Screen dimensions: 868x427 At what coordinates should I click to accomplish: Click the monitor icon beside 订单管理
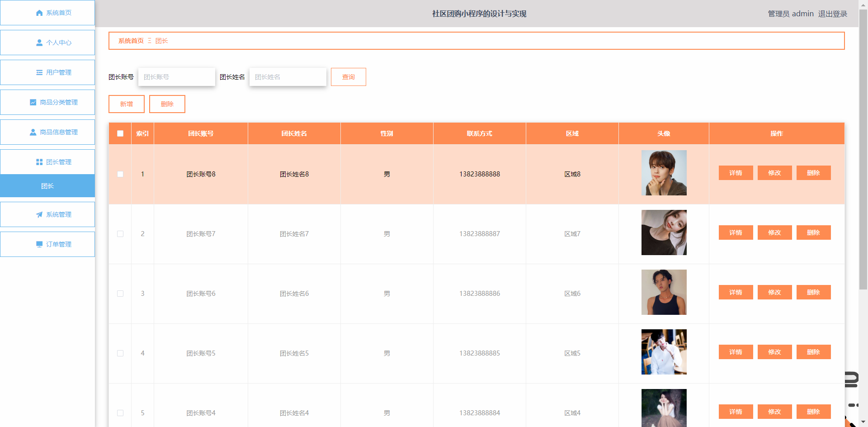tap(39, 245)
